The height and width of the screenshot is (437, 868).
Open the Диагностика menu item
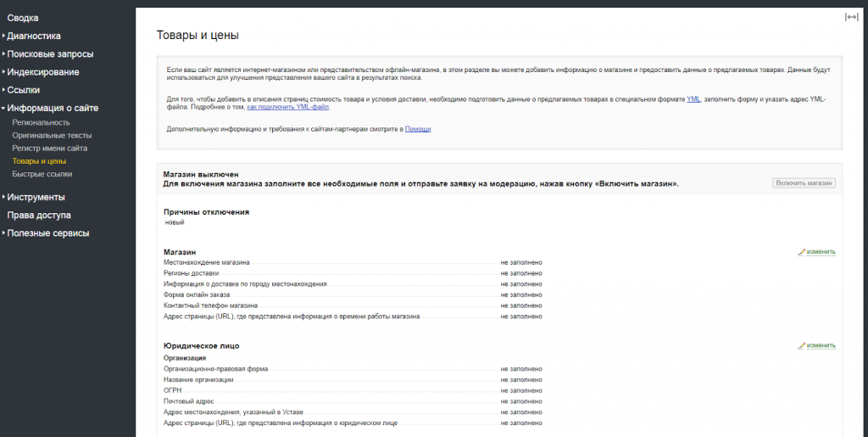coord(34,36)
